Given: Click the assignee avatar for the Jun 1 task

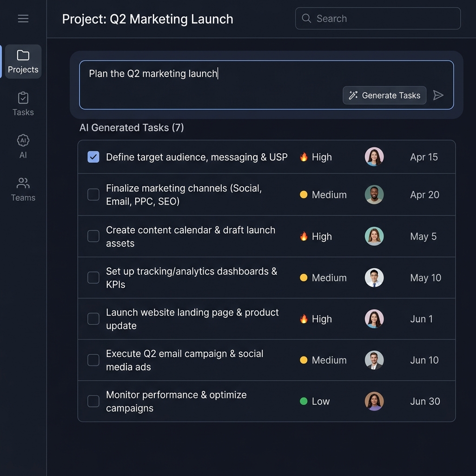Looking at the screenshot, I should tap(374, 319).
